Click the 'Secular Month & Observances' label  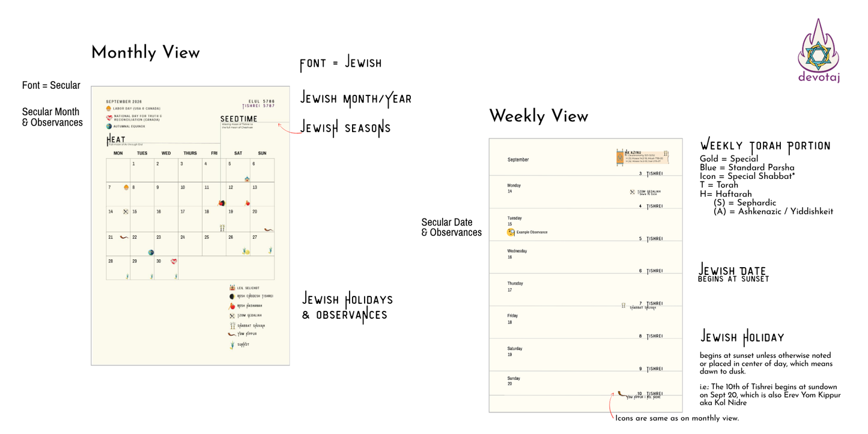pyautogui.click(x=52, y=117)
